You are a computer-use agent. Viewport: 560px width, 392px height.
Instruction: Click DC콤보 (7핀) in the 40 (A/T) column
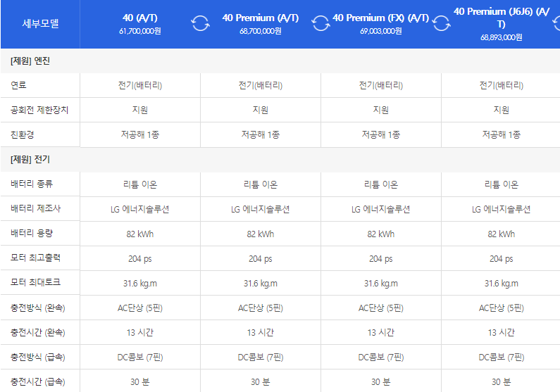[x=140, y=357]
